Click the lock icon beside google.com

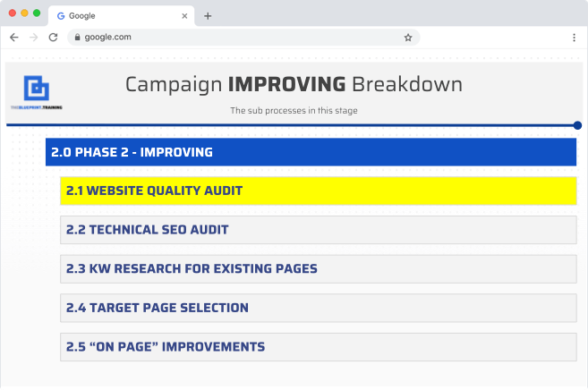click(78, 38)
